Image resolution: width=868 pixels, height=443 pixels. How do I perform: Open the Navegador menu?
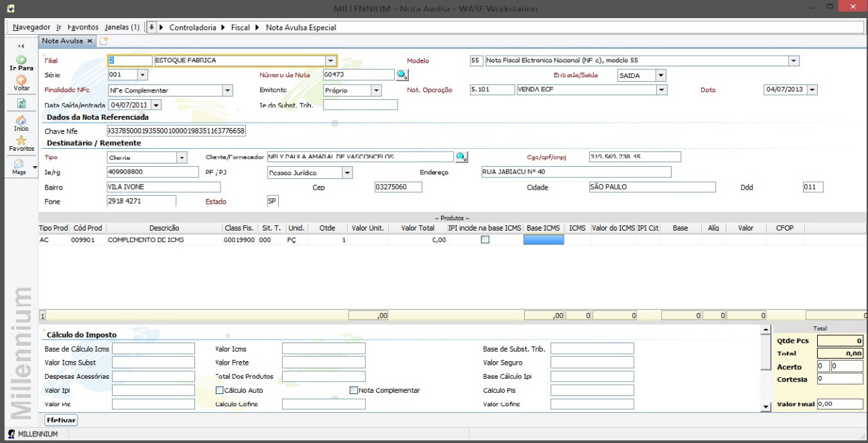(x=32, y=27)
